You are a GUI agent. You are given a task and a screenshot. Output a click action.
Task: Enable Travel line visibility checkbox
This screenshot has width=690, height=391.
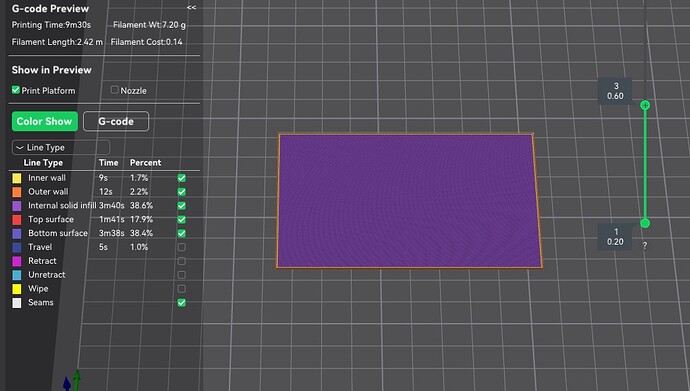point(181,247)
